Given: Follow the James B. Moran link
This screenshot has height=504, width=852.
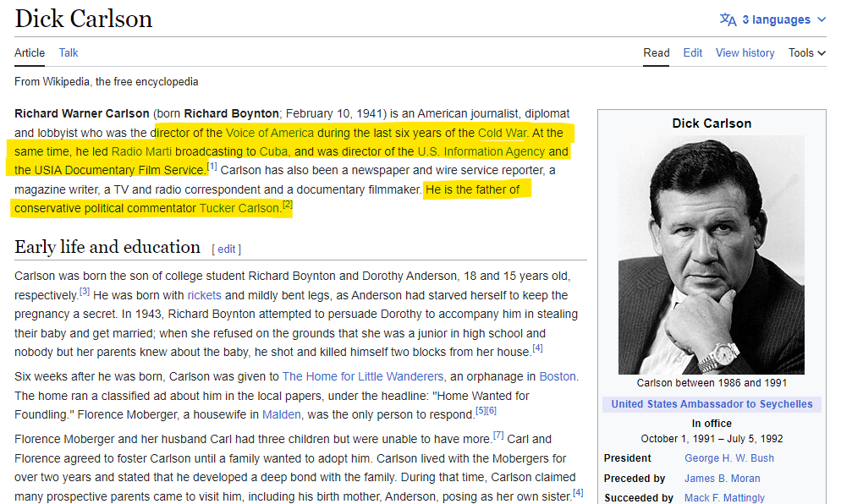Looking at the screenshot, I should click(723, 479).
